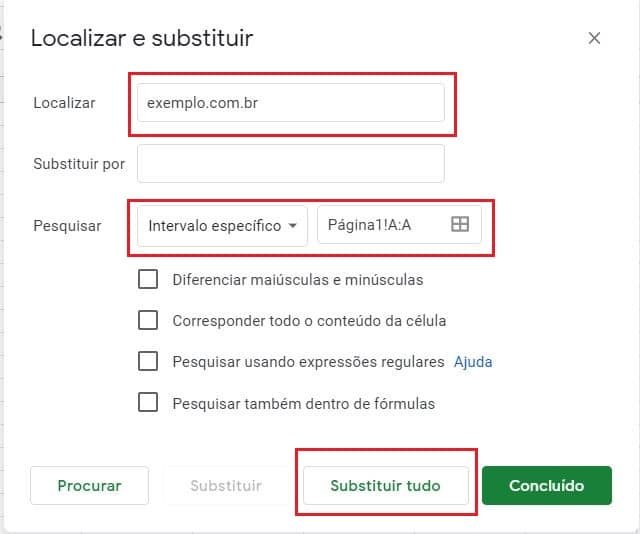Click the Localizar e substituir dialog title
This screenshot has height=534, width=640.
[x=142, y=39]
